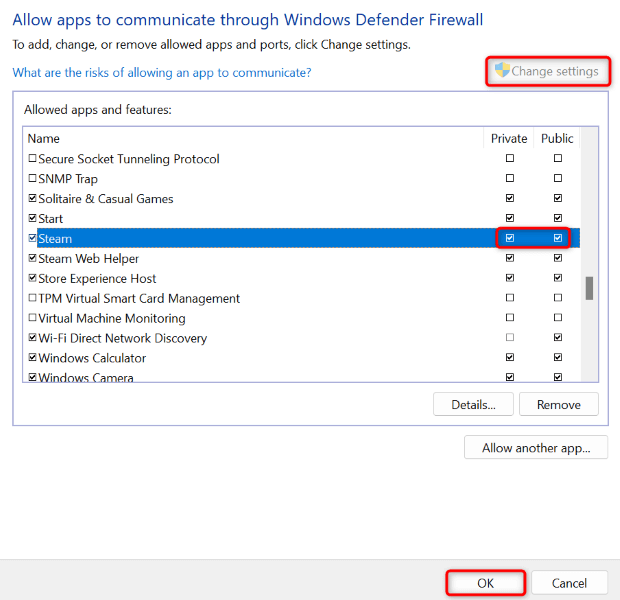Enable Secure Socket Tunneling Protocol Private checkbox
Screen dimensions: 620x600
(x=510, y=159)
